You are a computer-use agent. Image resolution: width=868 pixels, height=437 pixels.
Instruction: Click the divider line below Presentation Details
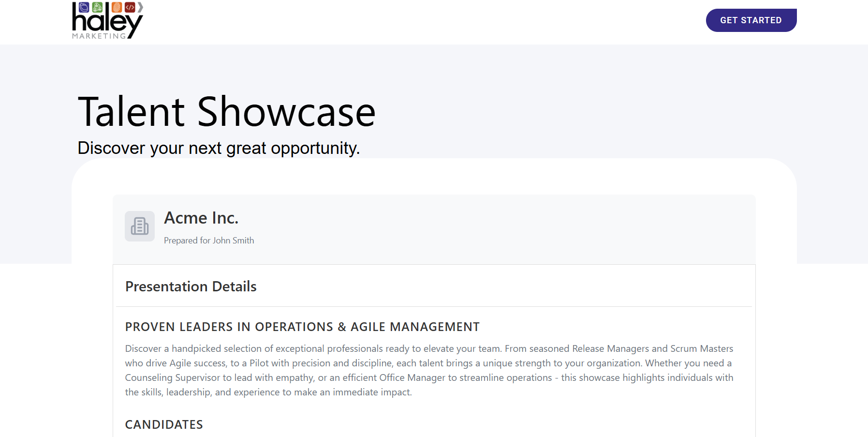434,306
